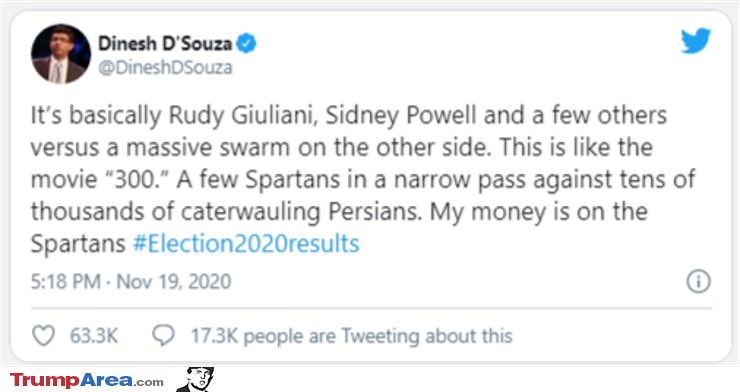Click the 5:18 PM · Nov 19, 2020 timestamp

[131, 282]
